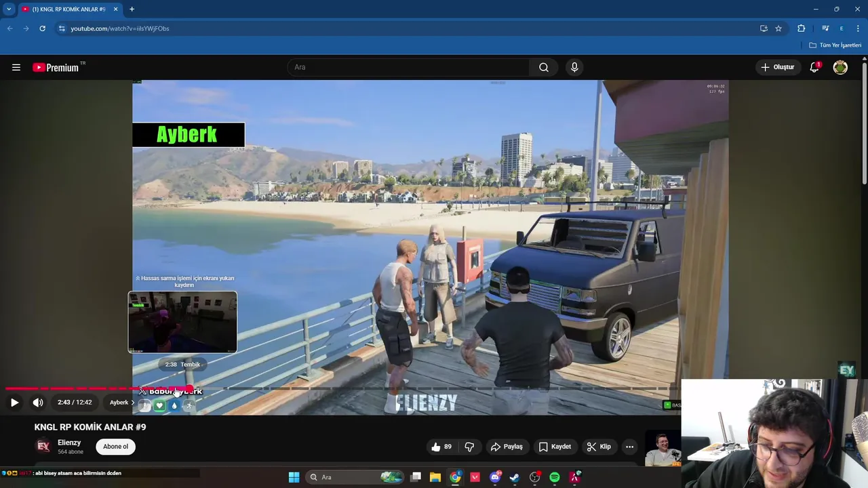Image resolution: width=868 pixels, height=488 pixels.
Task: Open the Windows Start menu
Action: click(x=294, y=477)
